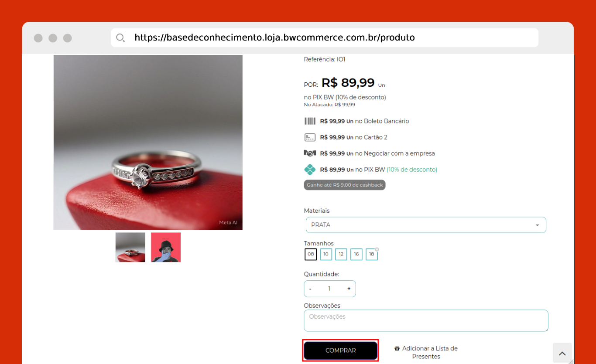The height and width of the screenshot is (364, 596).
Task: Click the Observações text field
Action: click(x=426, y=320)
